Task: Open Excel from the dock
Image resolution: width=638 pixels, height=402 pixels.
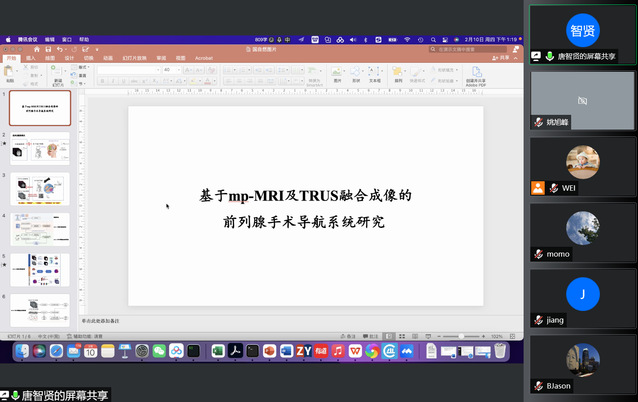Action: (218, 351)
